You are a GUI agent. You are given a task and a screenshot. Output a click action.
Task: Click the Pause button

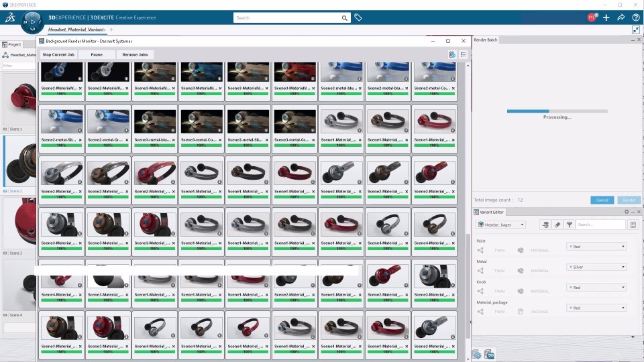click(x=97, y=54)
